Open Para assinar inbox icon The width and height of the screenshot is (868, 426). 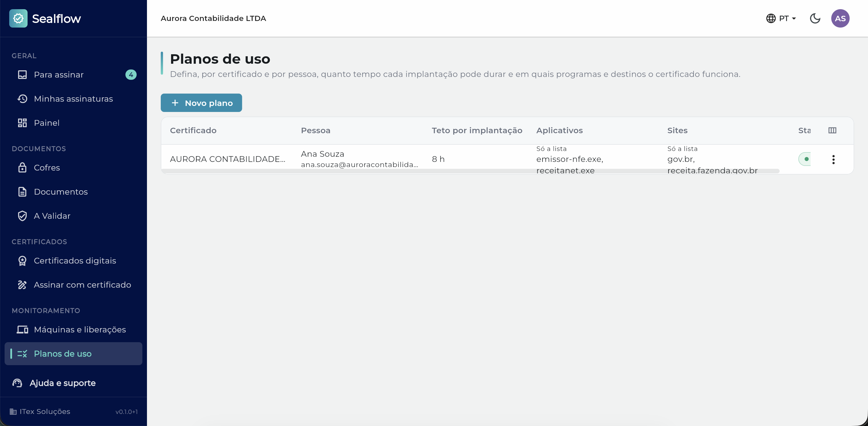22,74
